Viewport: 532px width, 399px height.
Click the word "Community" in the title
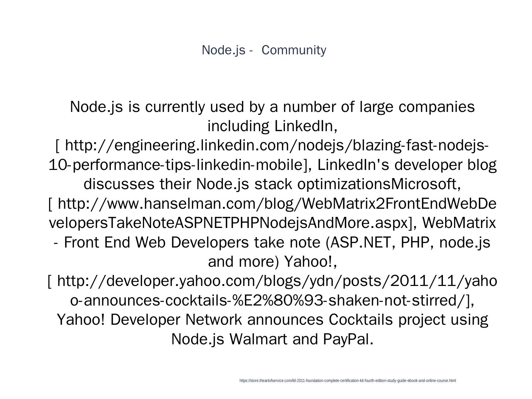pyautogui.click(x=294, y=50)
